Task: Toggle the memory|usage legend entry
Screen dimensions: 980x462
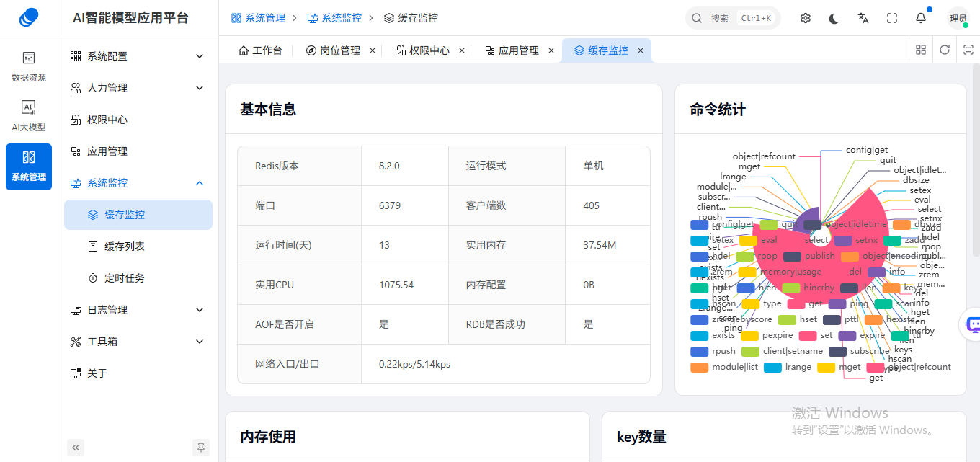Action: [780, 272]
